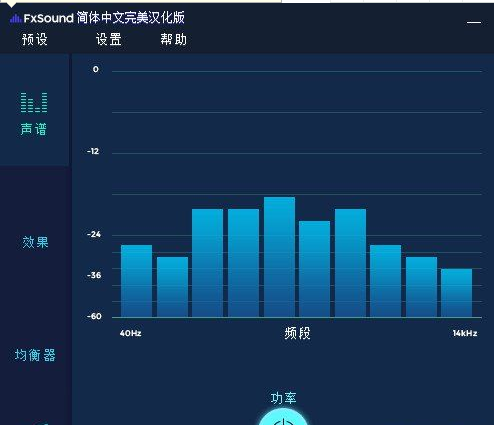494x425 pixels.
Task: Minimize the FxSound window
Action: [x=474, y=22]
